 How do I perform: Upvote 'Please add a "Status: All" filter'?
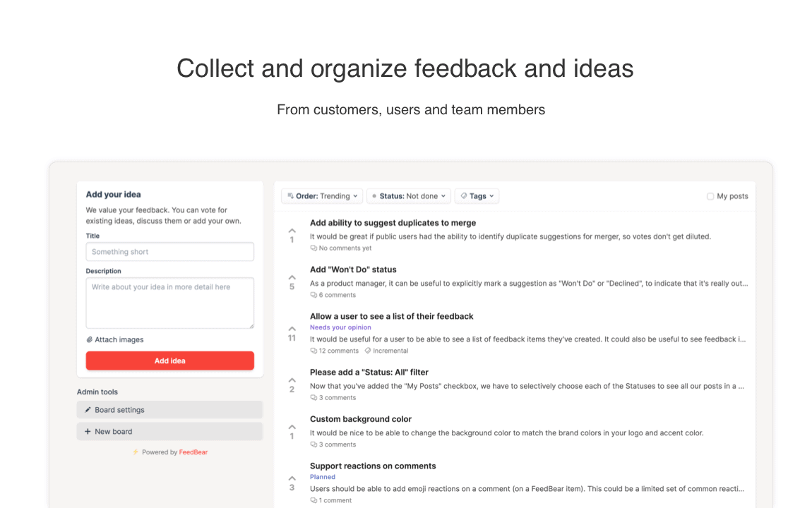[x=292, y=380]
